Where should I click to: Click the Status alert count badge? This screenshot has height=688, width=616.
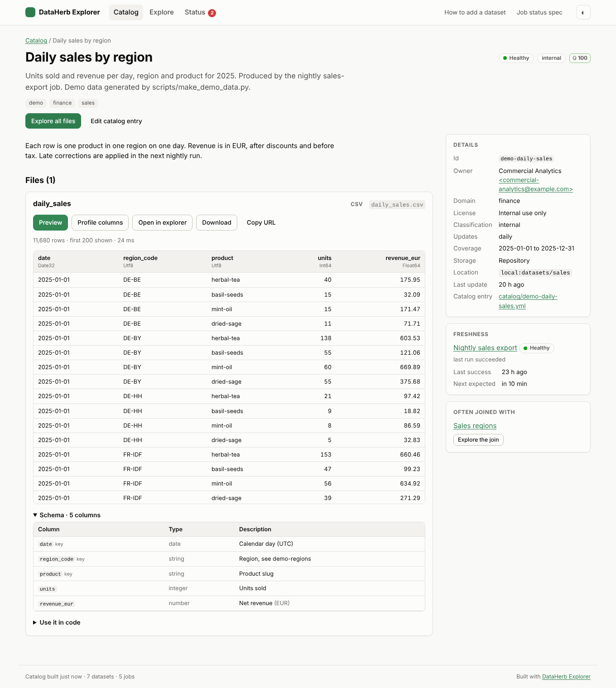pos(212,13)
